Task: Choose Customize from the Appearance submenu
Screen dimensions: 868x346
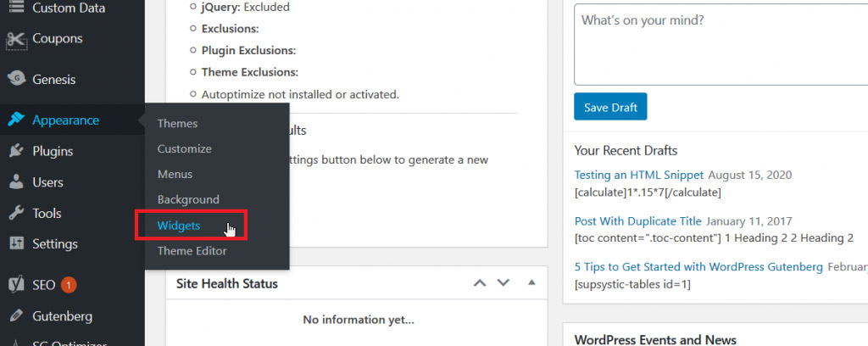Action: (184, 149)
